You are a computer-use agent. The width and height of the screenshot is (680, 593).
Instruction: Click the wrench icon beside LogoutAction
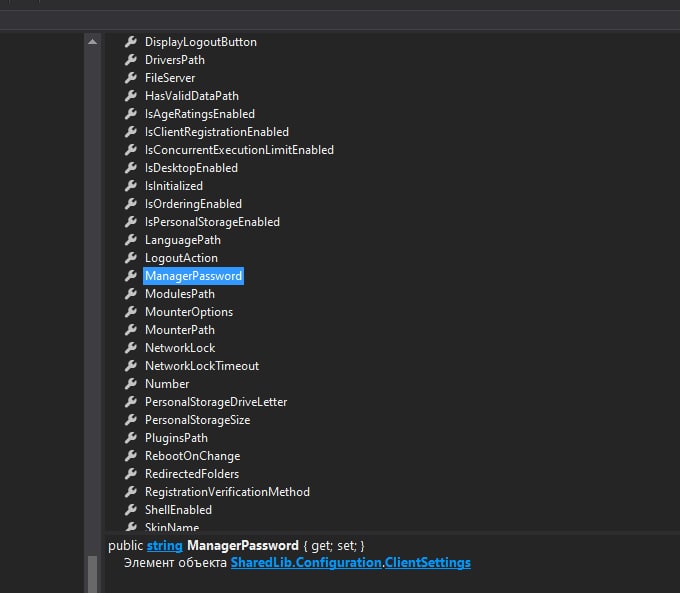pyautogui.click(x=131, y=258)
